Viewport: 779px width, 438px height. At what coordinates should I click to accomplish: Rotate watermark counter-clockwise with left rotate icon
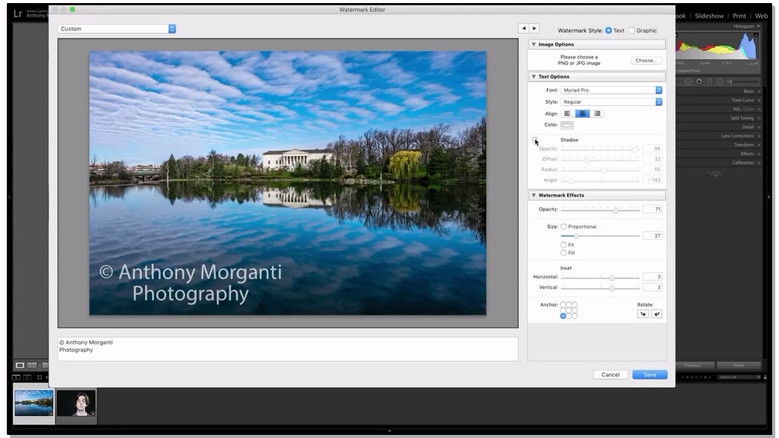click(643, 314)
